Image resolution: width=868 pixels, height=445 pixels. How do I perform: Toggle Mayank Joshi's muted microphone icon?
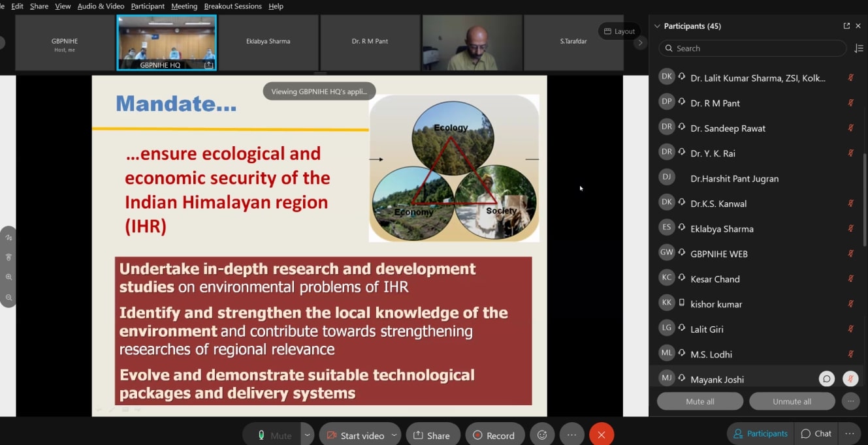coord(850,379)
